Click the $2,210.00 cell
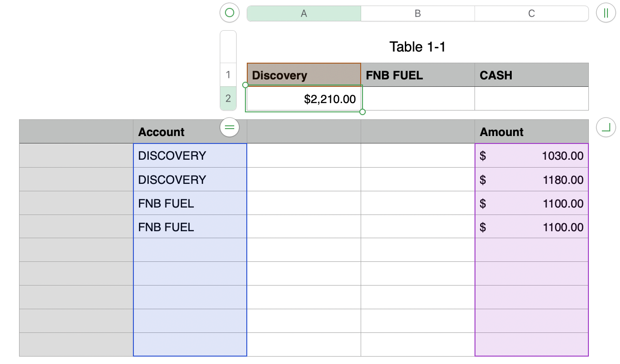The width and height of the screenshot is (620, 364). [x=304, y=99]
